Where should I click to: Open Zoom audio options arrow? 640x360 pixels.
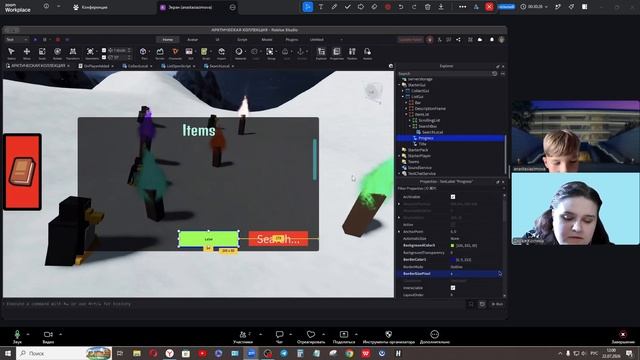point(28,334)
